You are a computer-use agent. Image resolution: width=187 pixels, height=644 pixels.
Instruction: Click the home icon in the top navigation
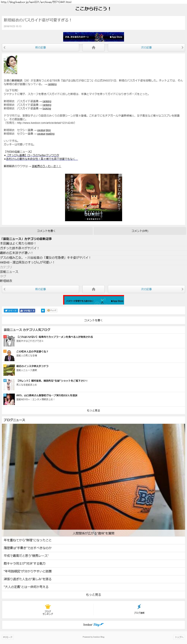pos(93,47)
